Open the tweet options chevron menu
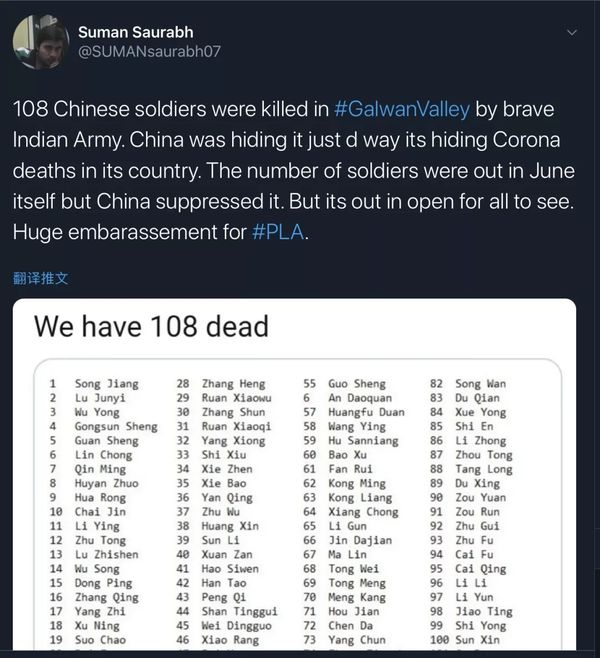 [572, 33]
